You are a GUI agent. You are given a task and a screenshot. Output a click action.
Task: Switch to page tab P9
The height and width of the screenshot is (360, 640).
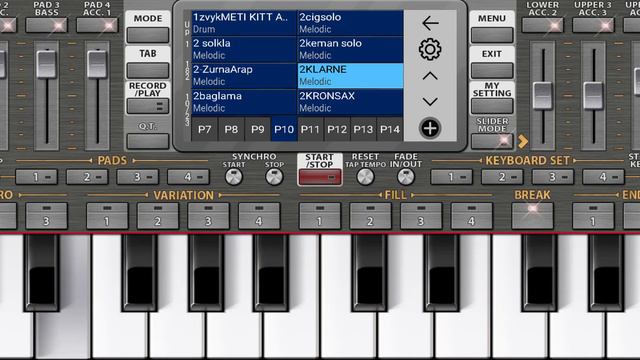258,129
